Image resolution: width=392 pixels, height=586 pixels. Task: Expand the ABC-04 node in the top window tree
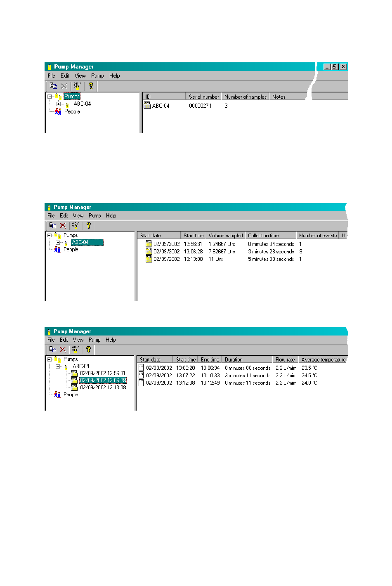coord(59,104)
